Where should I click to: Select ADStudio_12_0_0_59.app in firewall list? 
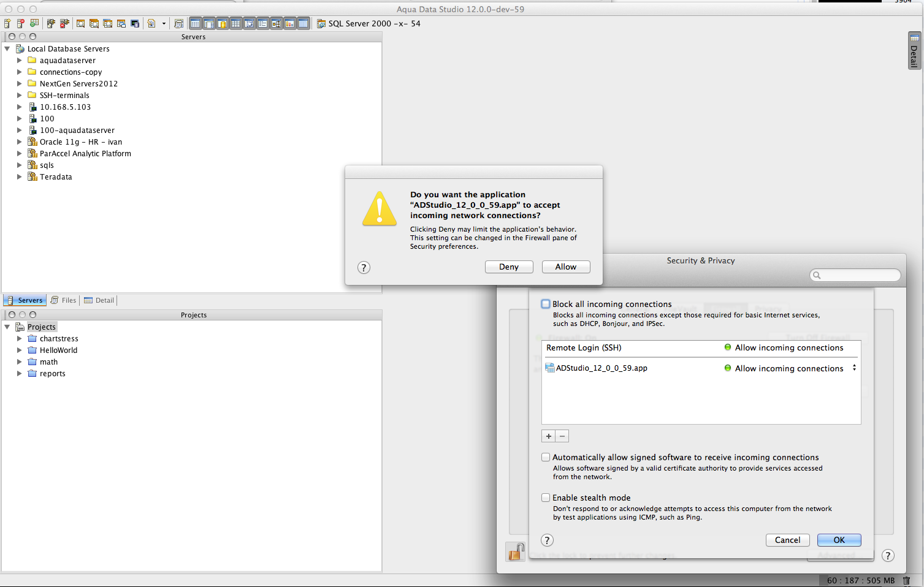[601, 368]
